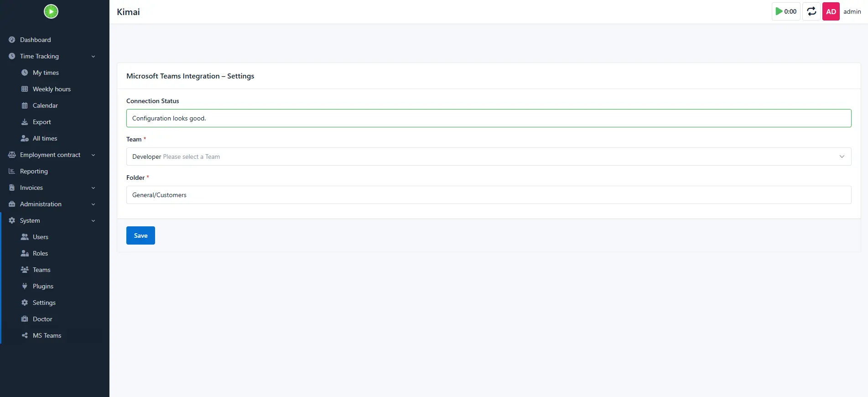The height and width of the screenshot is (397, 868).
Task: Click the Connection Status field
Action: coord(489,118)
